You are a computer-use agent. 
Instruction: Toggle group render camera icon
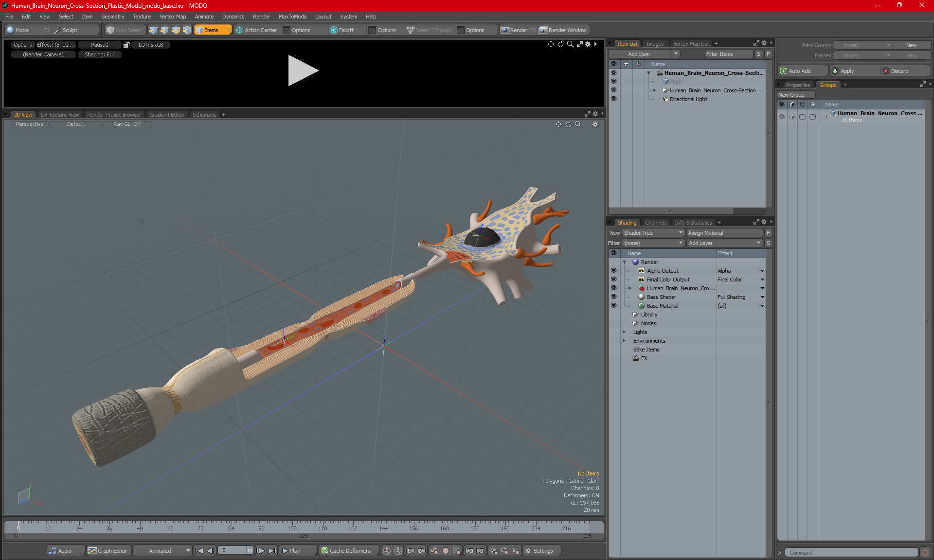792,117
